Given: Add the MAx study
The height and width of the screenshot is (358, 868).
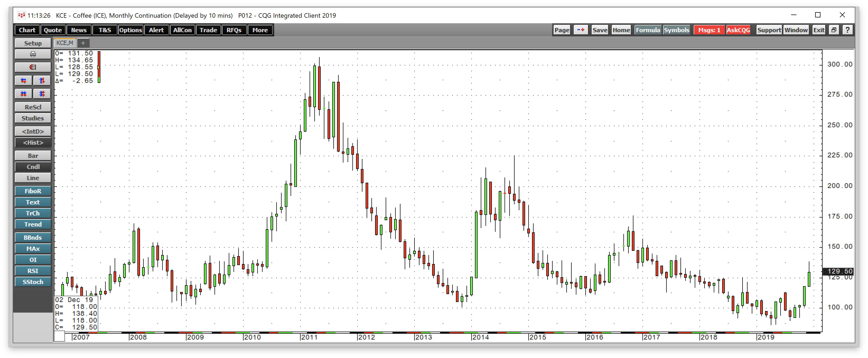Looking at the screenshot, I should click(x=33, y=248).
